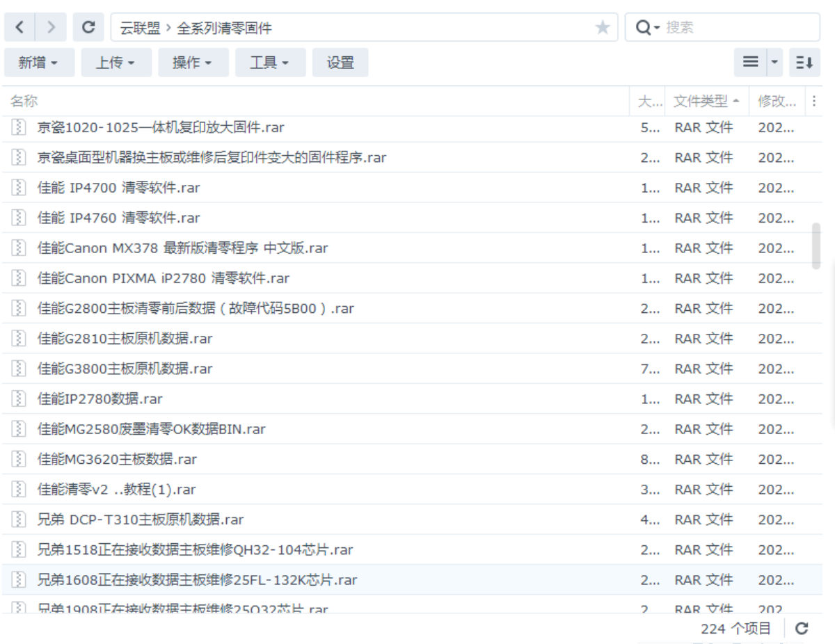Refresh list via bottom status reload icon

click(x=802, y=629)
